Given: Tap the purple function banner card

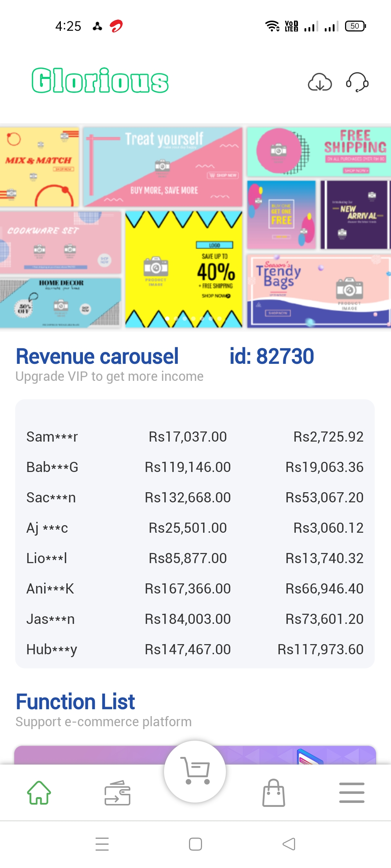Looking at the screenshot, I should 91,754.
